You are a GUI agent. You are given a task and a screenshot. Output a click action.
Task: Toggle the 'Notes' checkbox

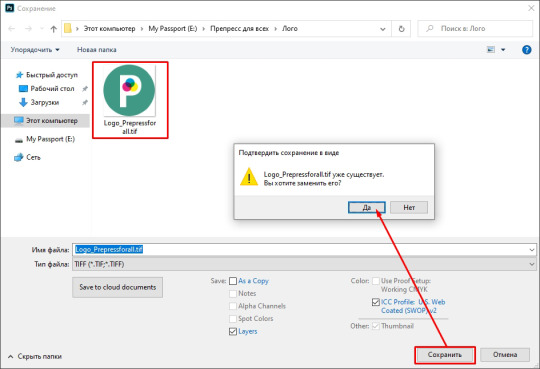(233, 294)
